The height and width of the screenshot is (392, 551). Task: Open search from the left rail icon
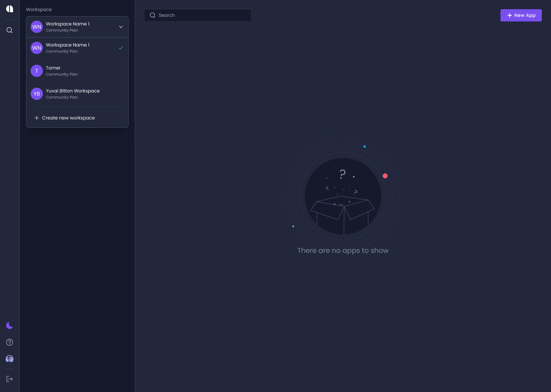click(9, 30)
